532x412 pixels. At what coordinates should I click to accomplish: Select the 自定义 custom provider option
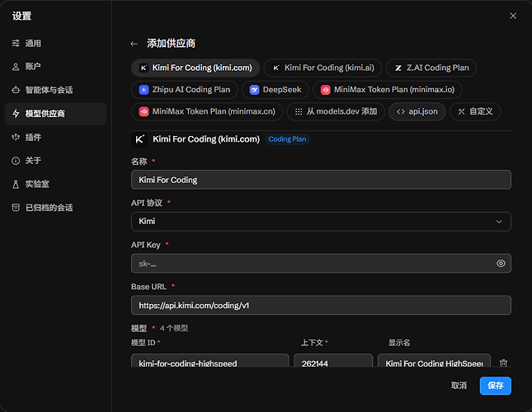click(x=475, y=111)
